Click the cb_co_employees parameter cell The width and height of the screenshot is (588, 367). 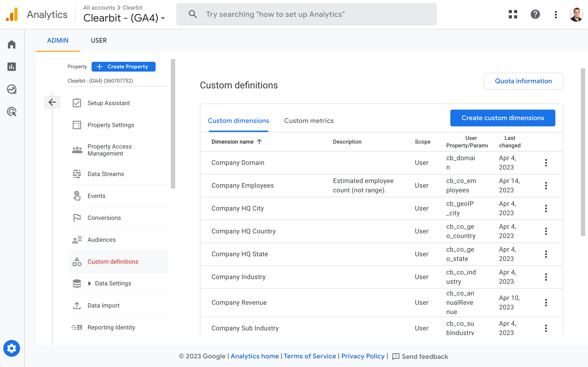[461, 185]
